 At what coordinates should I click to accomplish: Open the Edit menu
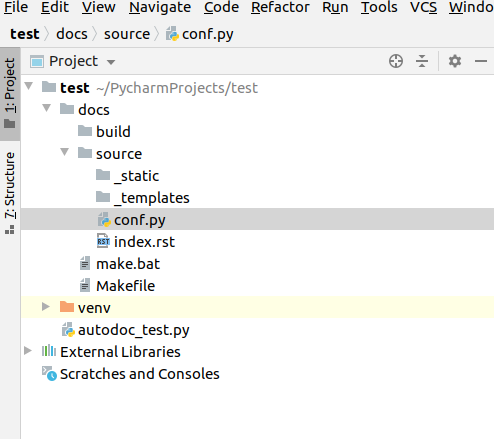[x=55, y=7]
